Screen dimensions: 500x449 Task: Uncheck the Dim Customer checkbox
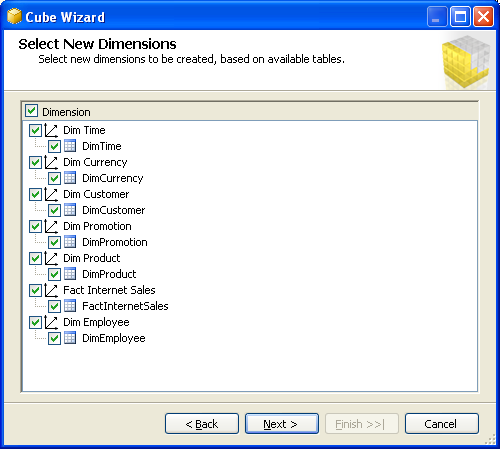click(x=35, y=194)
